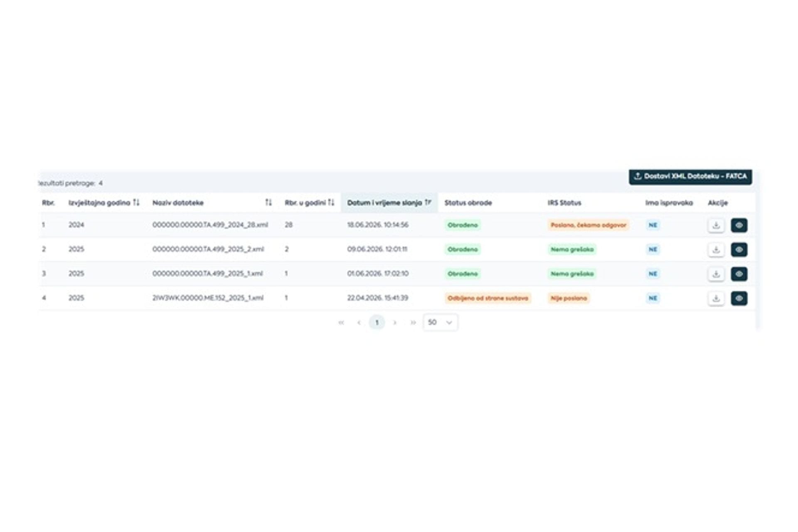Click file name 000000.00000.TA.499_2025_2.xml

[x=208, y=249]
